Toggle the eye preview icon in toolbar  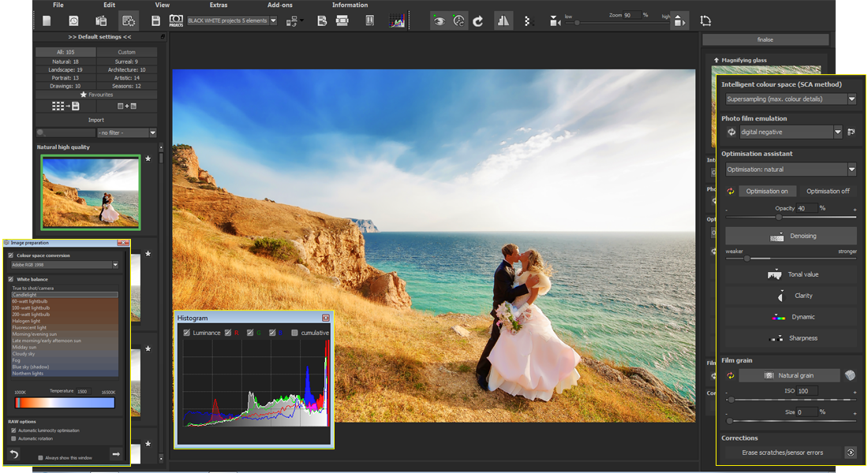coord(439,21)
